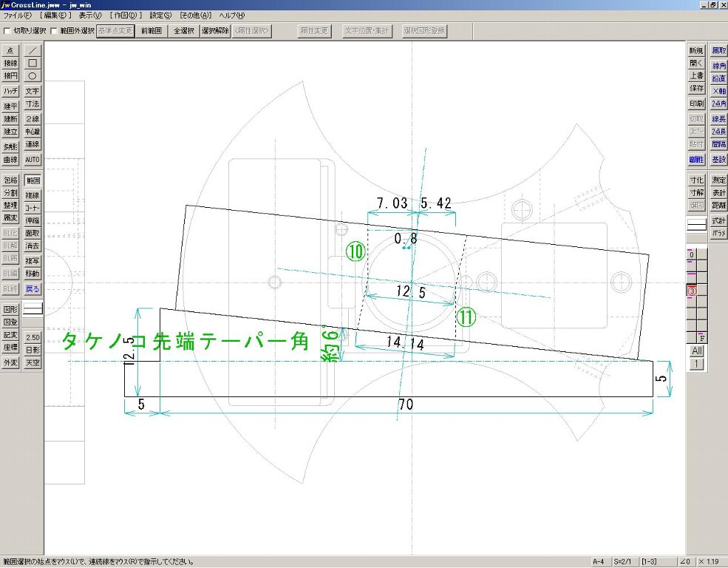
Task: Toggle active layer 3 button
Action: click(692, 291)
